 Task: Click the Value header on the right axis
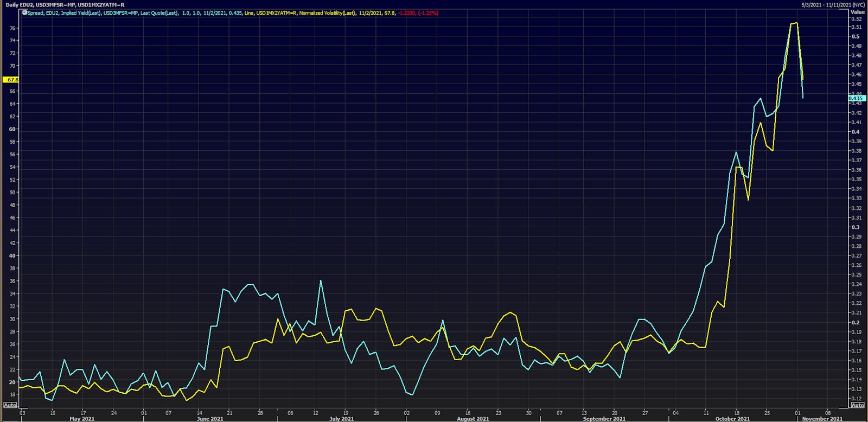(858, 12)
